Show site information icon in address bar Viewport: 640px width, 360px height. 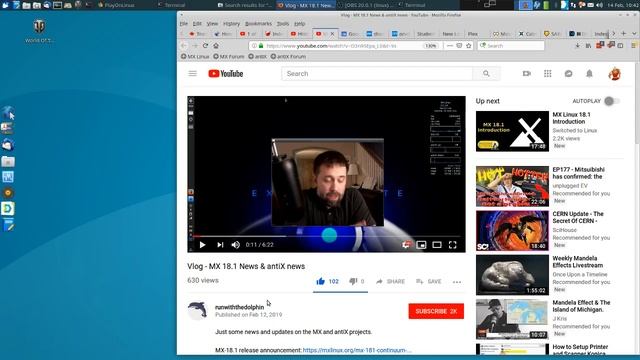(254, 46)
